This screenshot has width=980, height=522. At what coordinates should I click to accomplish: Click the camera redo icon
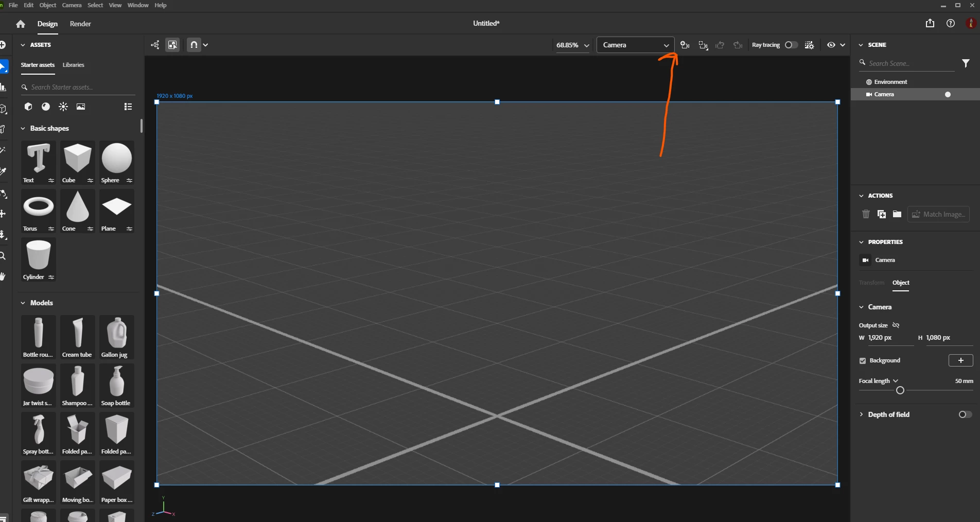[x=738, y=45]
